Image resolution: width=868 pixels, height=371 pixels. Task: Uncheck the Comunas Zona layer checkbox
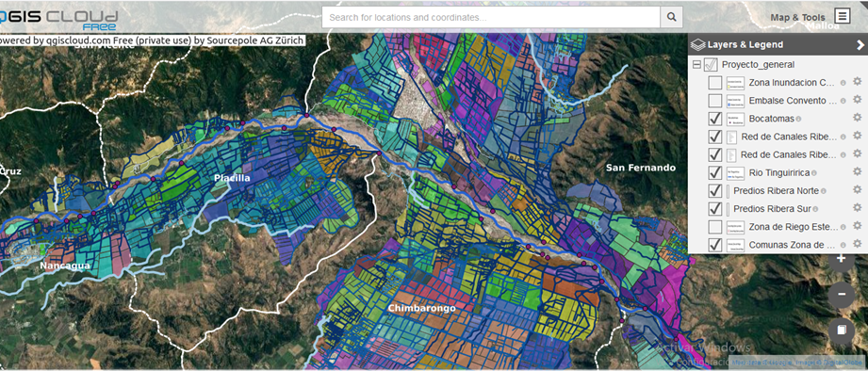715,245
